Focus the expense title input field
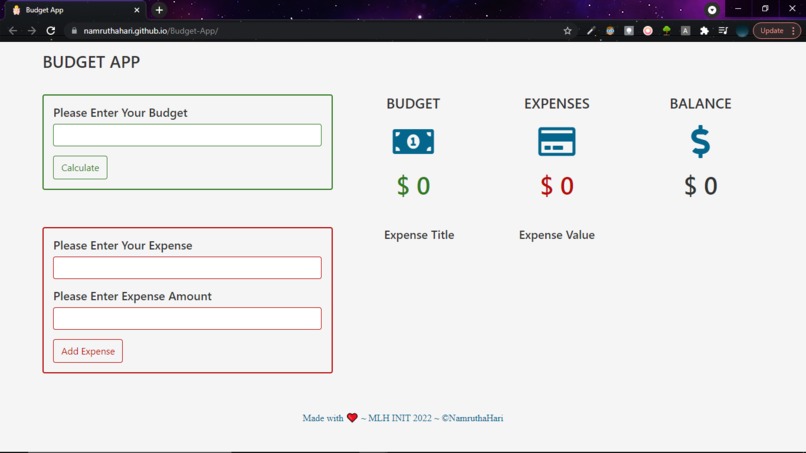The height and width of the screenshot is (453, 806). (x=187, y=268)
